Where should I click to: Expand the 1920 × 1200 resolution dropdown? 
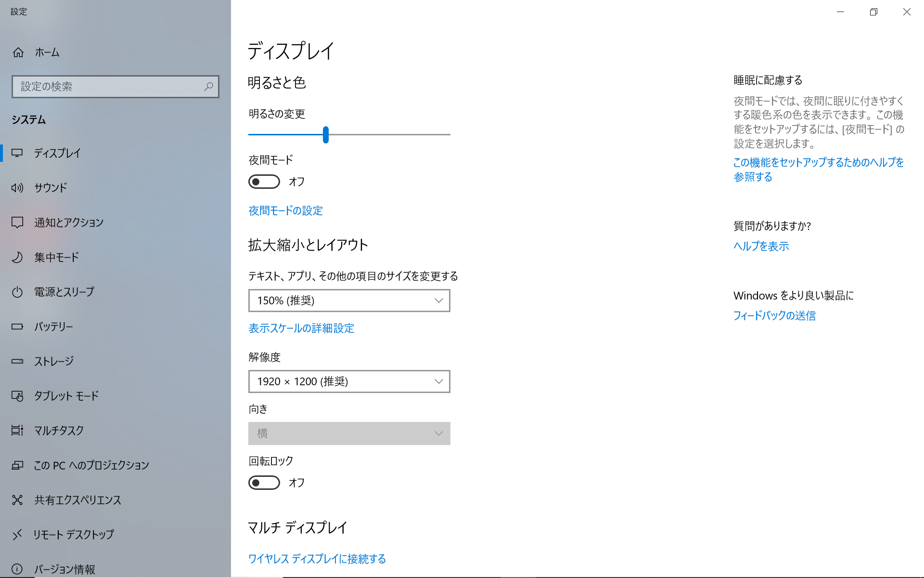[349, 381]
